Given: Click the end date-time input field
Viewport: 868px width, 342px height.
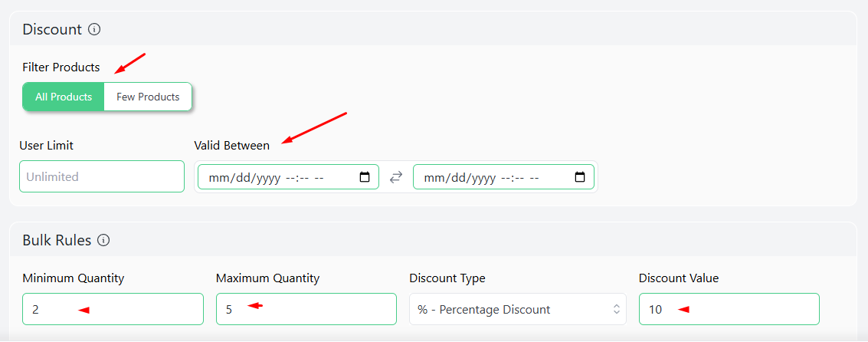Looking at the screenshot, I should click(504, 177).
